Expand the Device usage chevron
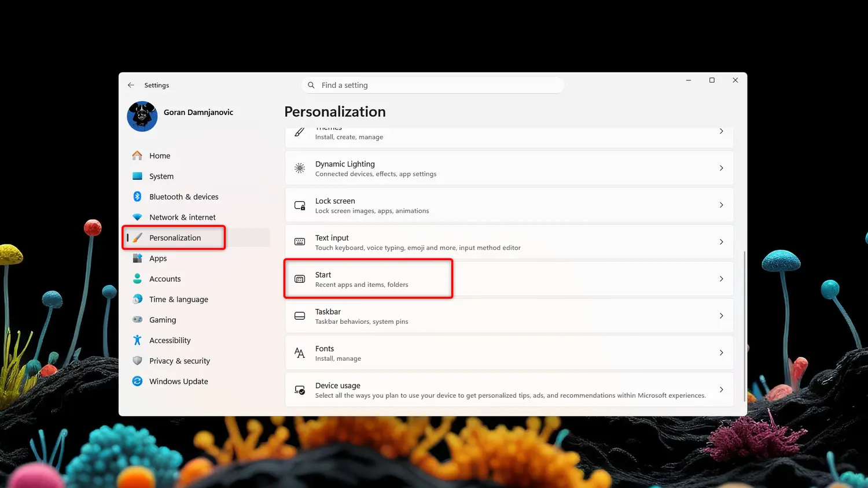This screenshot has height=488, width=868. click(x=721, y=390)
